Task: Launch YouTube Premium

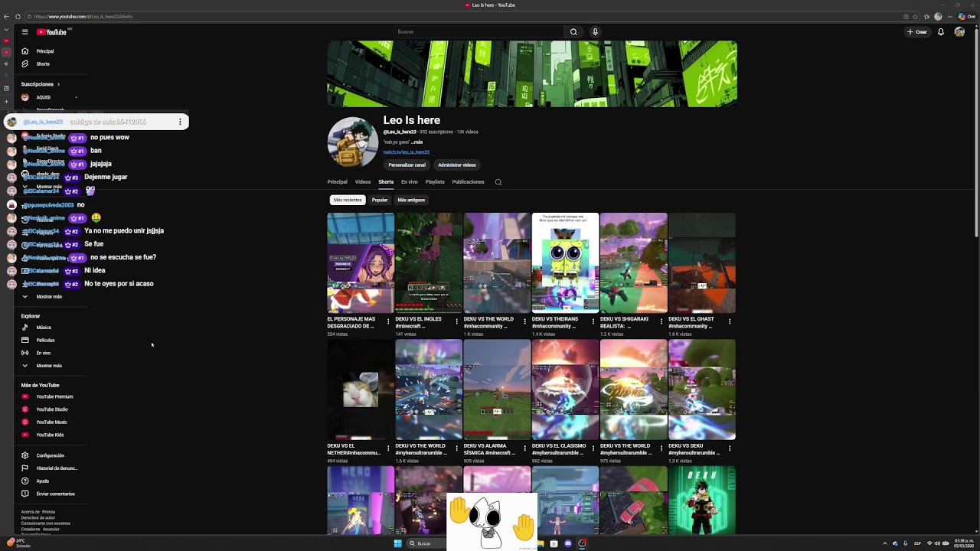Action: tap(54, 396)
